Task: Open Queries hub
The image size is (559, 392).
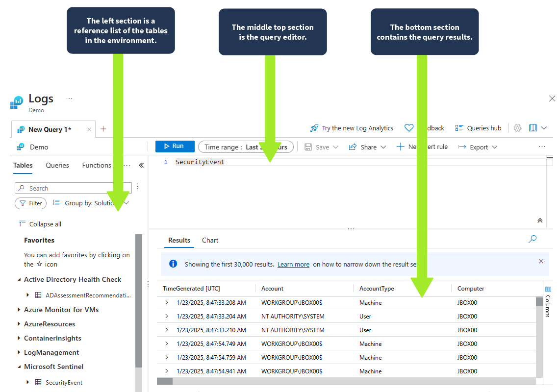Action: (x=478, y=128)
